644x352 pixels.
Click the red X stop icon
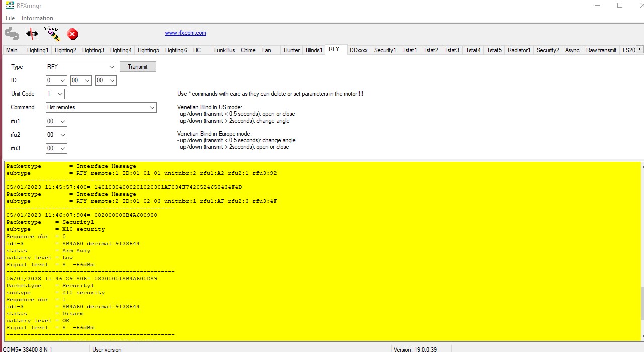click(73, 34)
